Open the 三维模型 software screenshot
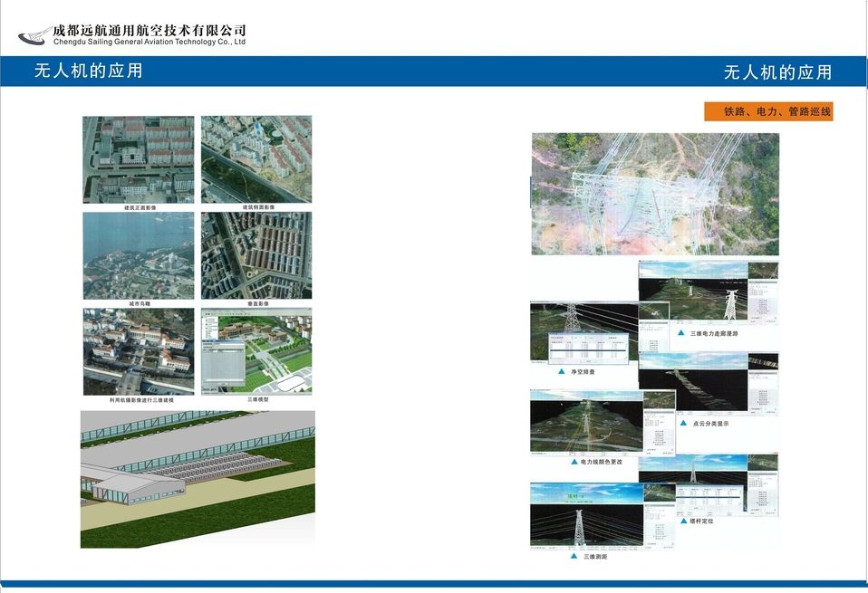Screen dimensions: 868x593 [256, 351]
